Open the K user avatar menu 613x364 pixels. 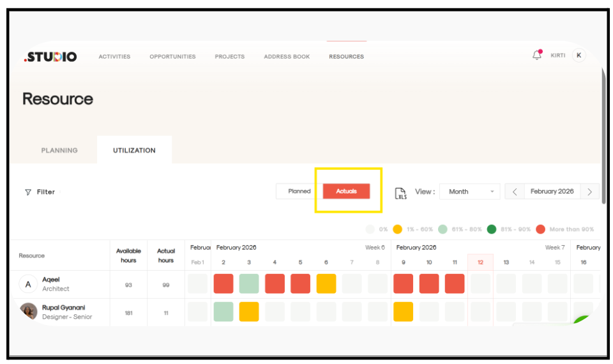[579, 56]
